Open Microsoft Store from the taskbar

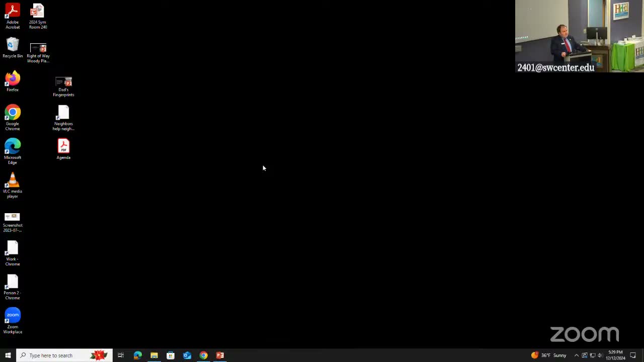coord(171,355)
